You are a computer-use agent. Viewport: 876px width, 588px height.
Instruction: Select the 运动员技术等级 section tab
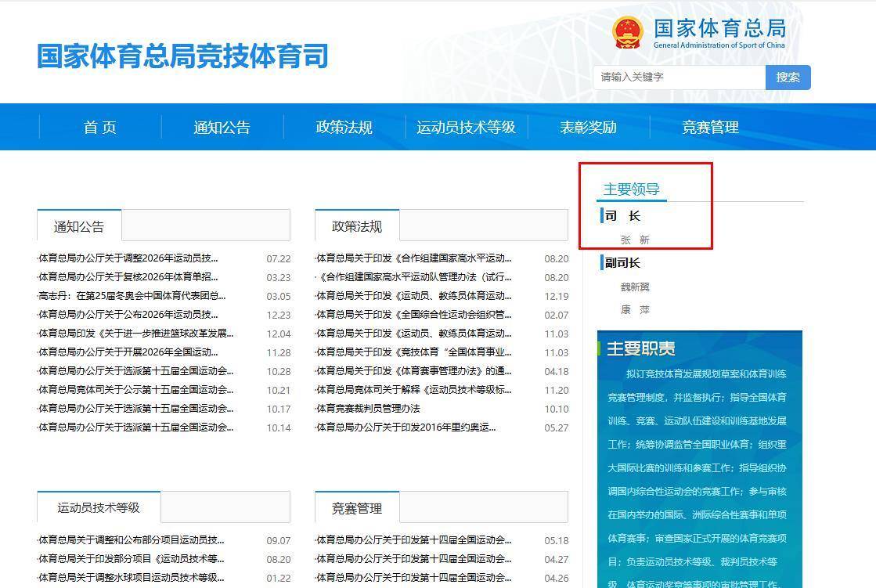(x=99, y=507)
